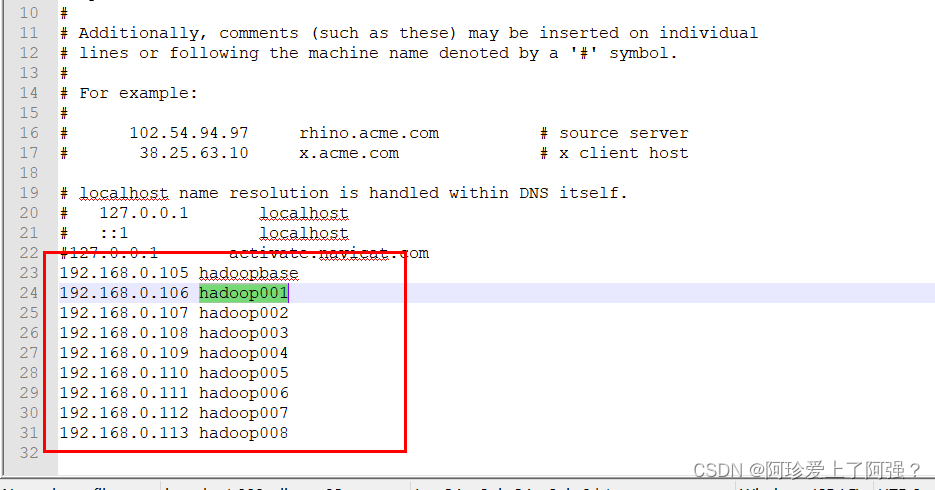The height and width of the screenshot is (490, 935).
Task: Click the hostname hadoop005
Action: click(244, 373)
